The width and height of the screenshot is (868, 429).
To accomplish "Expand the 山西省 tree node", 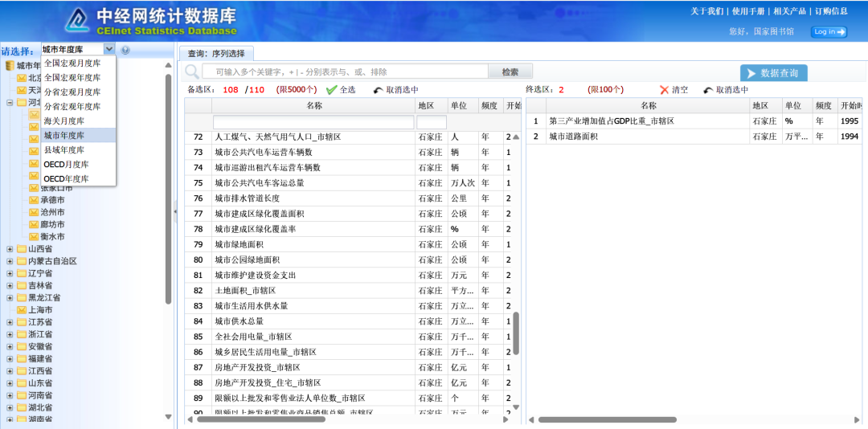I will click(x=10, y=249).
